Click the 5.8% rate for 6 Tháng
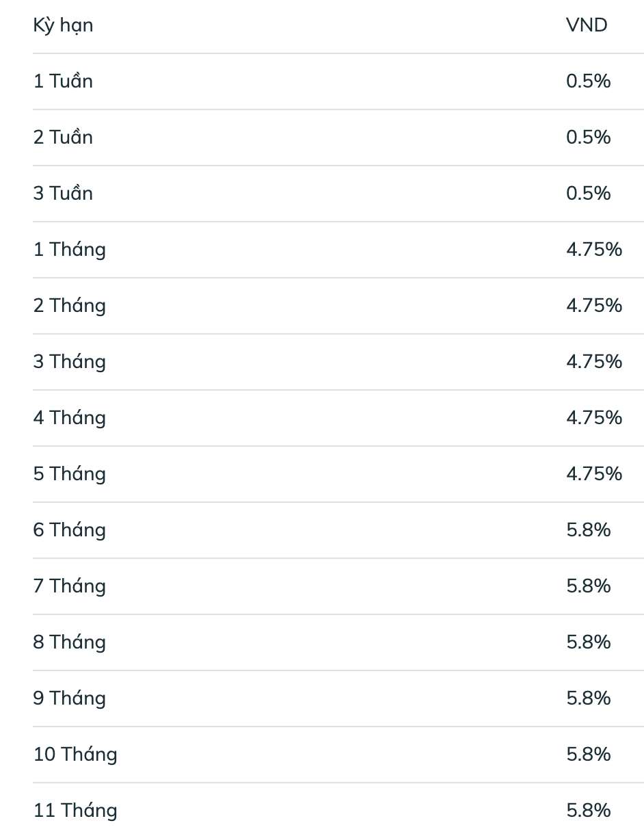The image size is (644, 836). pos(588,530)
